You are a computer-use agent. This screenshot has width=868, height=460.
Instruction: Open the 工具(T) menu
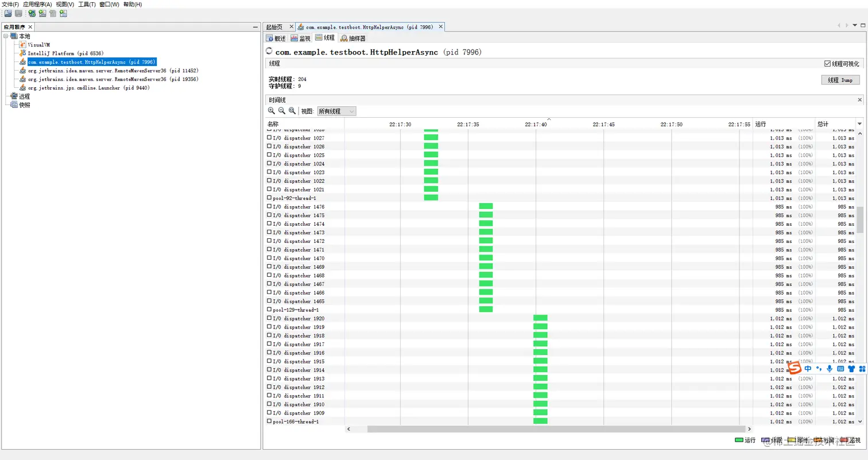87,4
